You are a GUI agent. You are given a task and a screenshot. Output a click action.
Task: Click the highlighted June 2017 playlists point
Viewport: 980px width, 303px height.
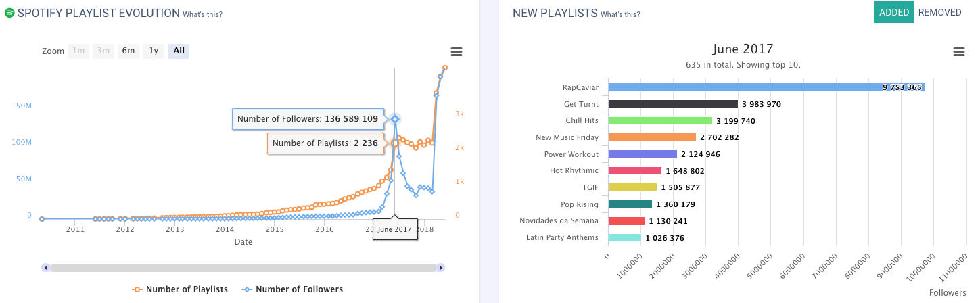[x=395, y=143]
